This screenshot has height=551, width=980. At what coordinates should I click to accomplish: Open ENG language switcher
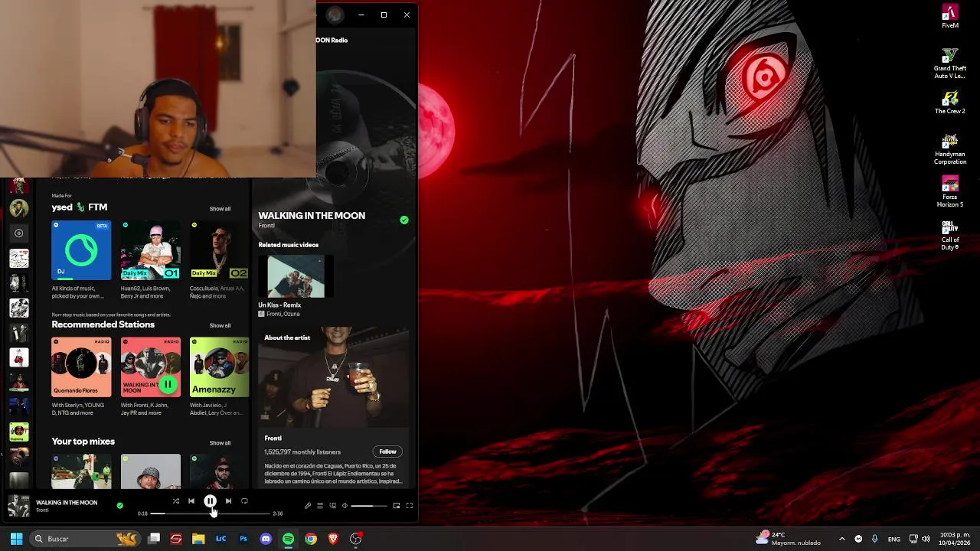click(x=893, y=540)
